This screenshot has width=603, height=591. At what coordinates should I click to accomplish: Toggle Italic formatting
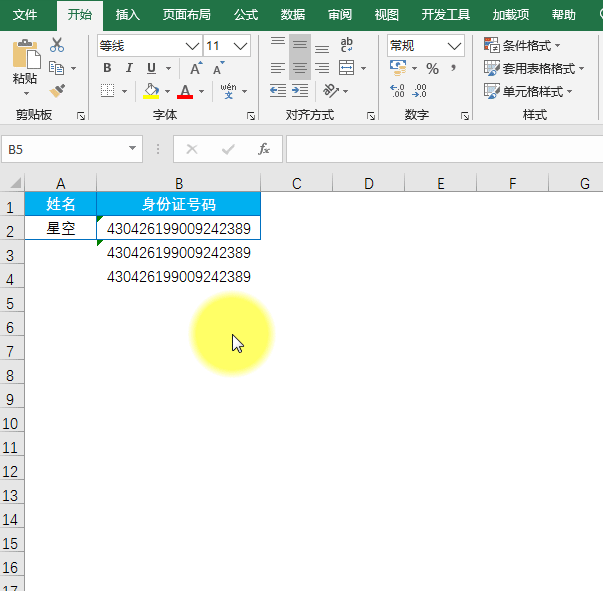coord(129,68)
